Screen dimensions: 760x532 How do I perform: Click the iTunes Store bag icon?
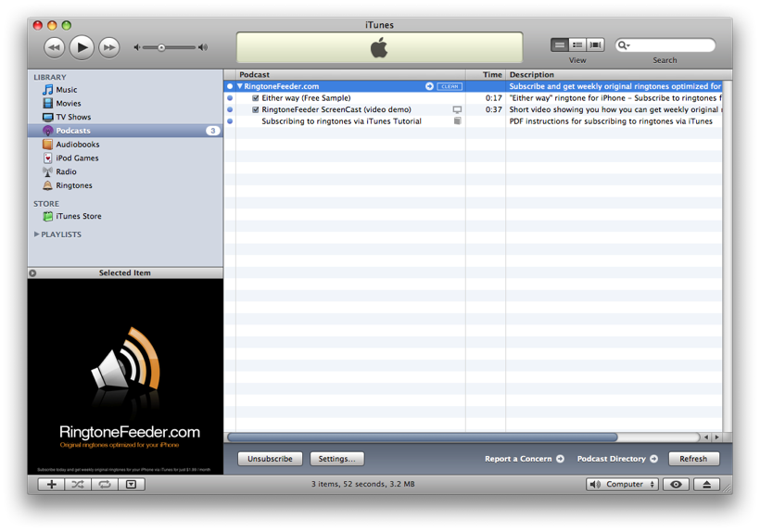point(47,216)
